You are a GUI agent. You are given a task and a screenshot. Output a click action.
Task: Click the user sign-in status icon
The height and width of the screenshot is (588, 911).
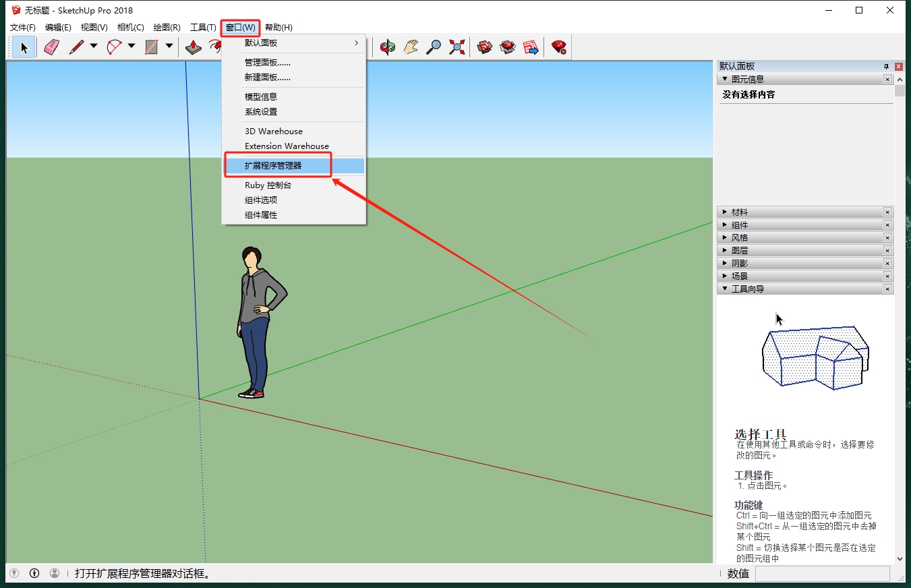(x=55, y=573)
